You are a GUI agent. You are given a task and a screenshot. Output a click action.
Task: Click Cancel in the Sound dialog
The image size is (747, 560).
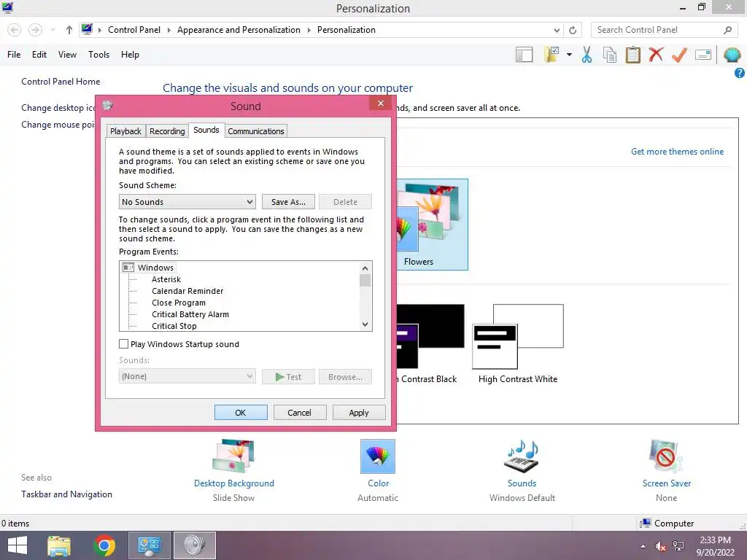pyautogui.click(x=299, y=413)
